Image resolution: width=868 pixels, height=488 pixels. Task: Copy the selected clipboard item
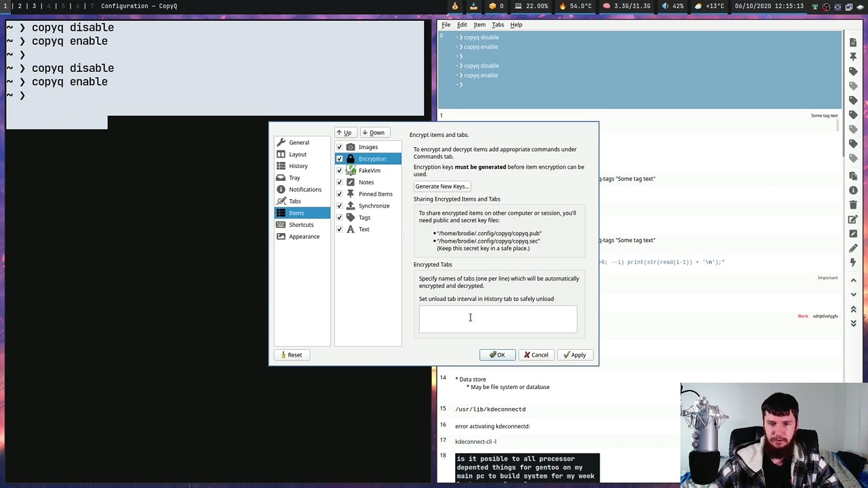853,176
